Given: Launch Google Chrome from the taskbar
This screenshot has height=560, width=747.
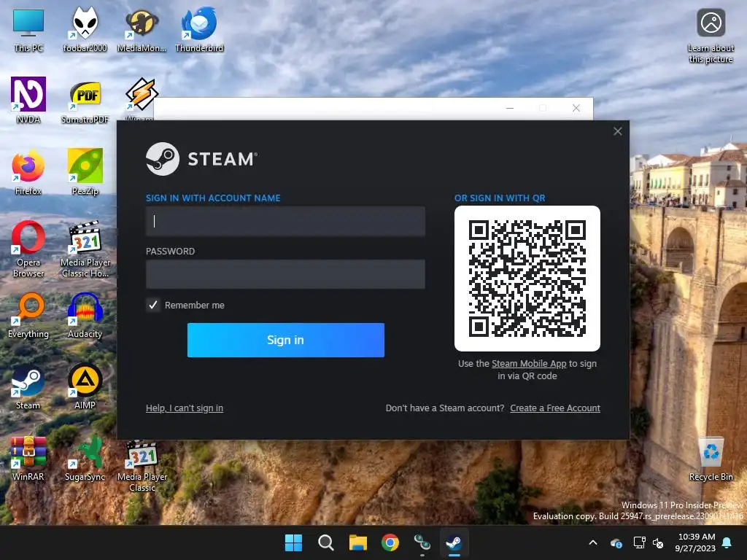Looking at the screenshot, I should click(390, 542).
